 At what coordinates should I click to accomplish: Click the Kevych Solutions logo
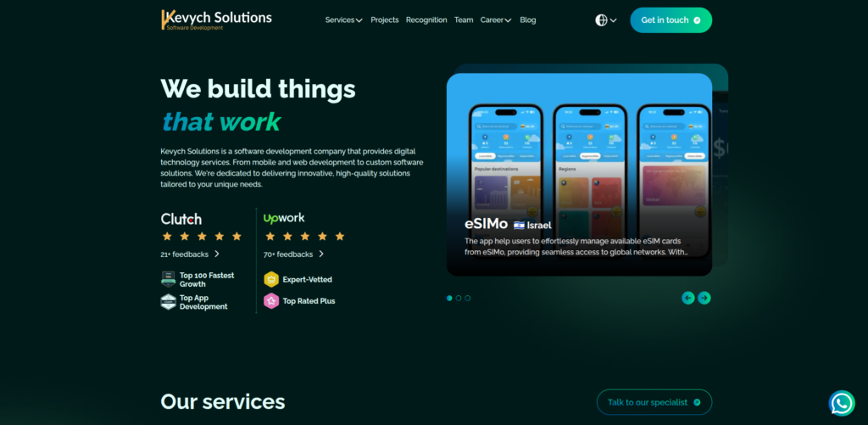pos(216,20)
